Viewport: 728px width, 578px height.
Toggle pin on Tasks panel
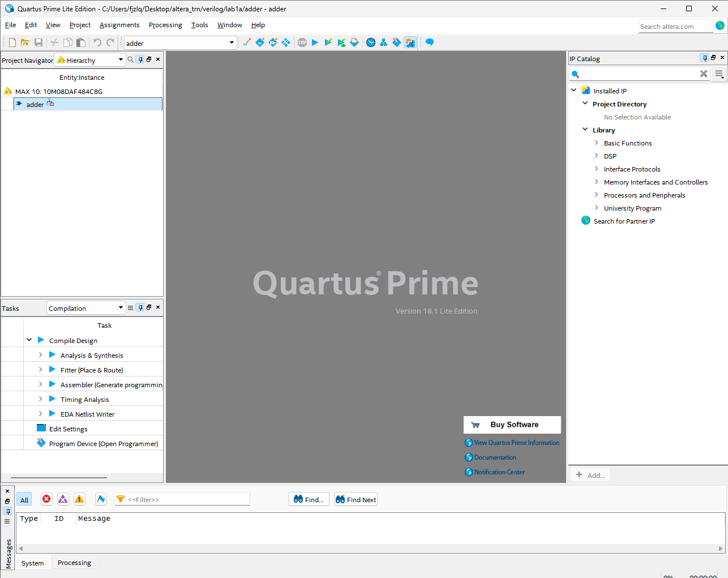140,307
